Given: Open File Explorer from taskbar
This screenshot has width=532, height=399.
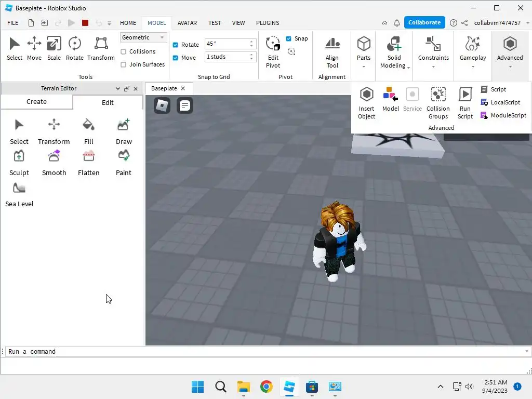Looking at the screenshot, I should click(x=243, y=387).
